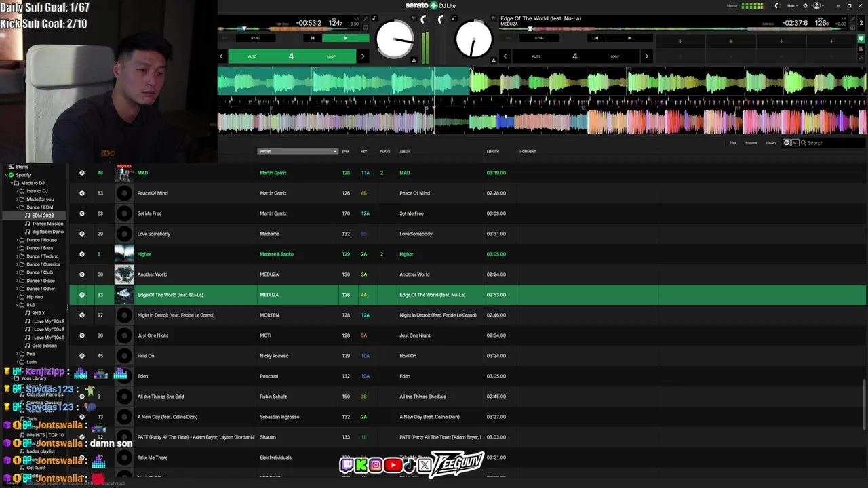Screen dimensions: 868x488
Task: Decrease left deck loop size arrow
Action: click(x=221, y=56)
